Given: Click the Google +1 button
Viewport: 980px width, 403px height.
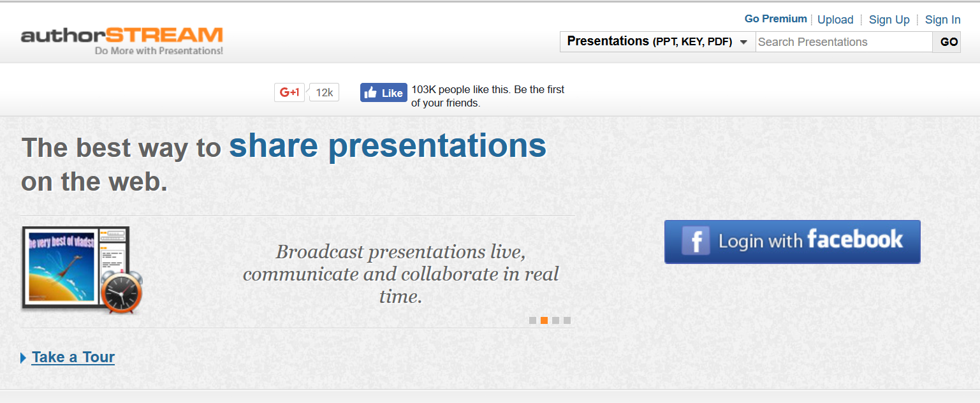Looking at the screenshot, I should click(x=289, y=92).
